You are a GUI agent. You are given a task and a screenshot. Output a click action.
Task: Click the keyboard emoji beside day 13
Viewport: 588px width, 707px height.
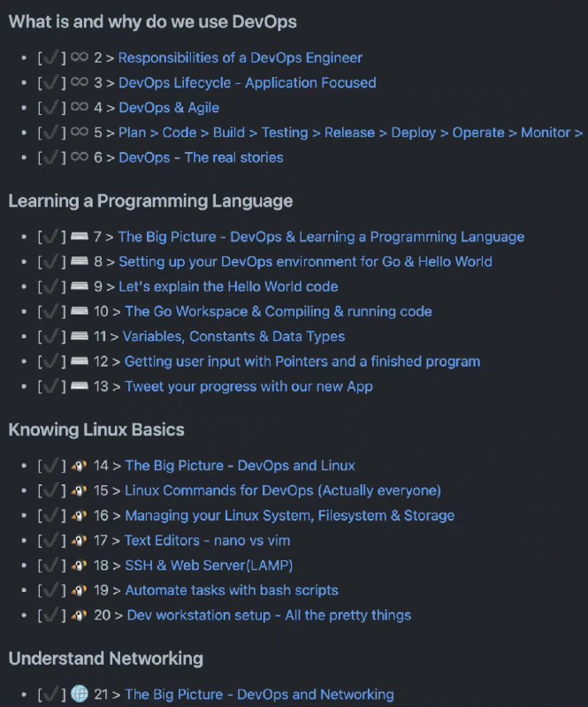(80, 387)
